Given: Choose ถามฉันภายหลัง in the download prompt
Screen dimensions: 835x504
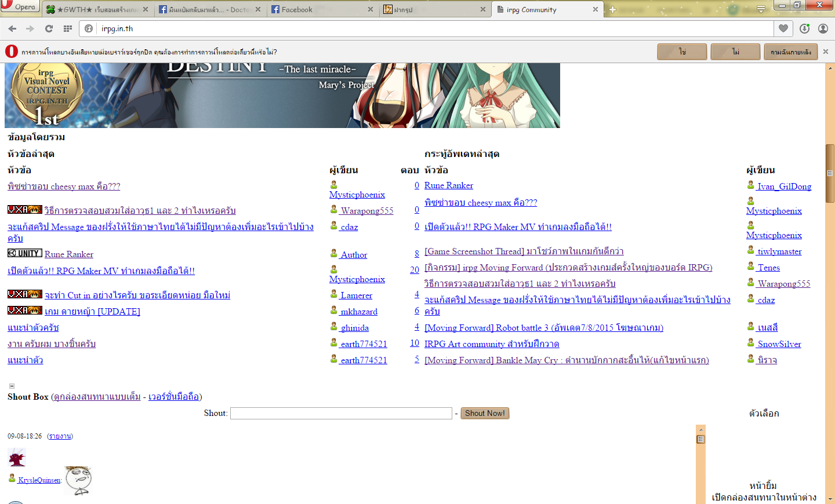Looking at the screenshot, I should click(791, 52).
